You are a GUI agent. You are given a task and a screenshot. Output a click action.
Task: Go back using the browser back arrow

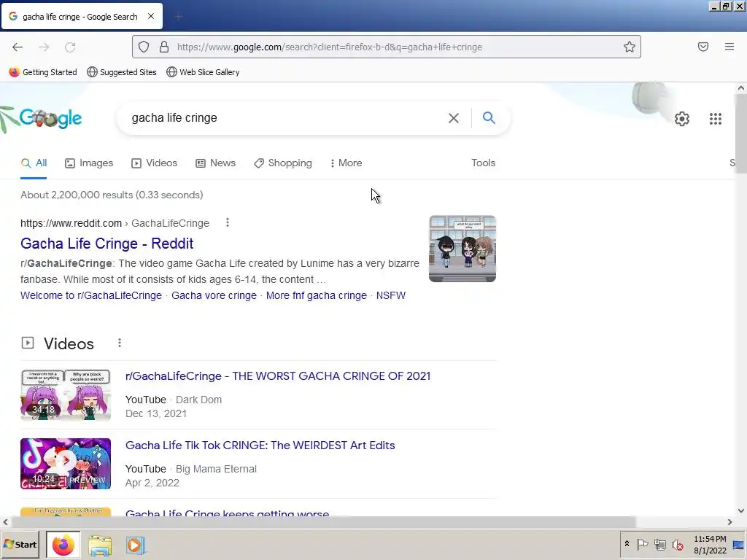click(18, 47)
